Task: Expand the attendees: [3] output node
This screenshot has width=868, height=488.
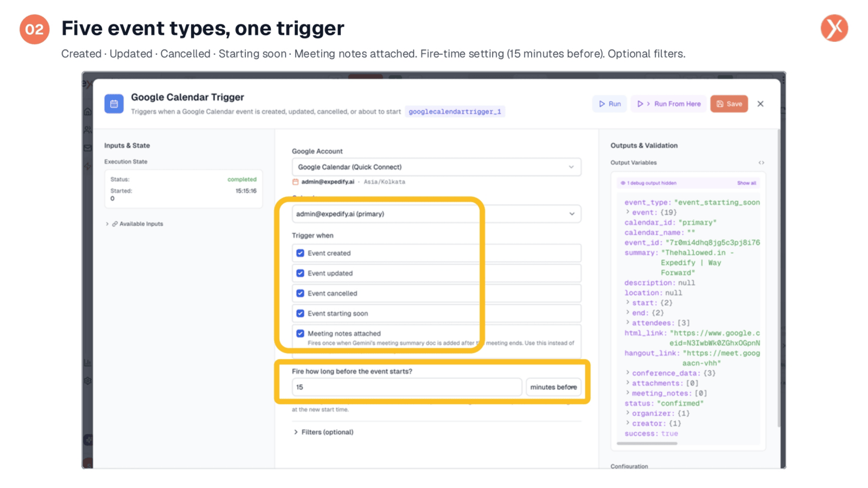Action: 628,323
